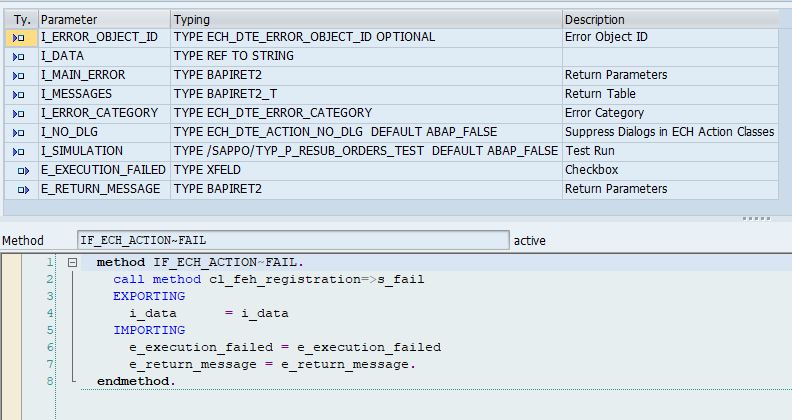Screen dimensions: 792x420
Task: Collapse the method code block on line 1
Action: point(72,262)
